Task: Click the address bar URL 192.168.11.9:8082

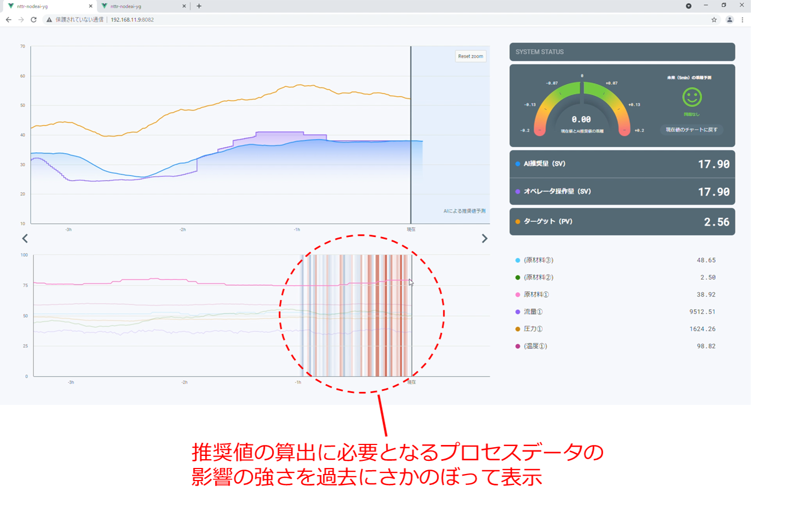Action: pos(132,20)
